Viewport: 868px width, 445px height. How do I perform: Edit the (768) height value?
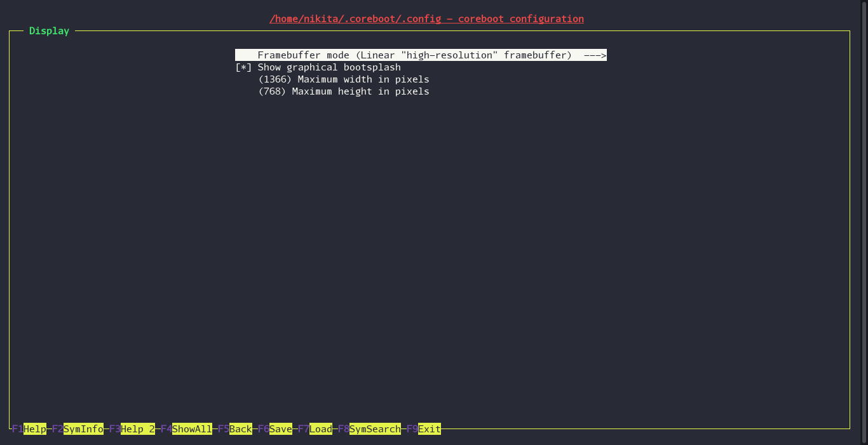click(272, 91)
